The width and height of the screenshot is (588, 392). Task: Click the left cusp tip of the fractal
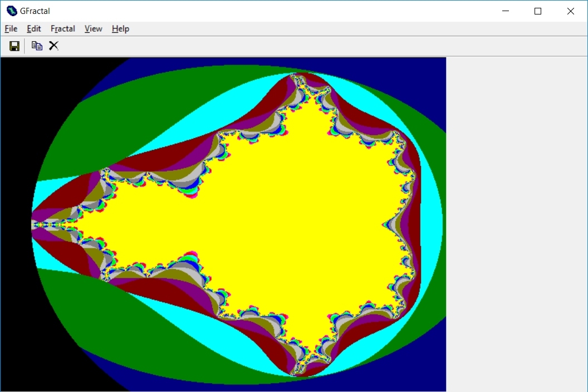33,224
